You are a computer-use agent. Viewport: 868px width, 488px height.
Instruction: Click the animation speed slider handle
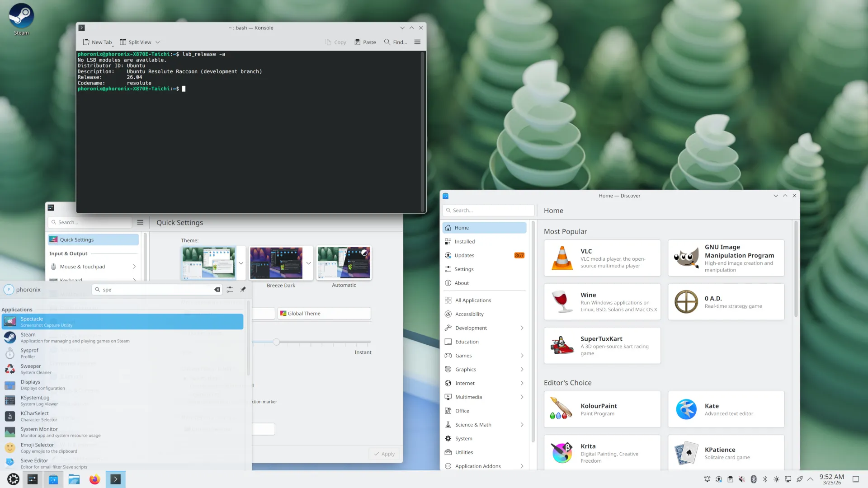pyautogui.click(x=276, y=342)
